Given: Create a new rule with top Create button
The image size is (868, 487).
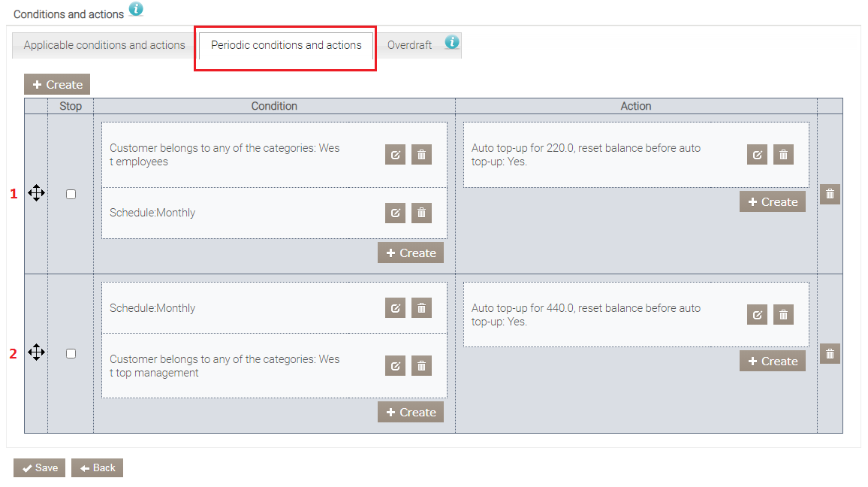Looking at the screenshot, I should click(57, 84).
